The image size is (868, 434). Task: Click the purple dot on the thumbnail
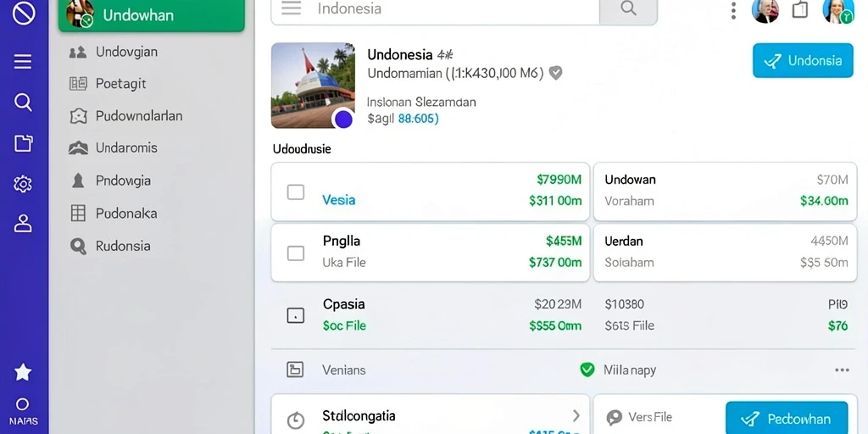coord(344,119)
